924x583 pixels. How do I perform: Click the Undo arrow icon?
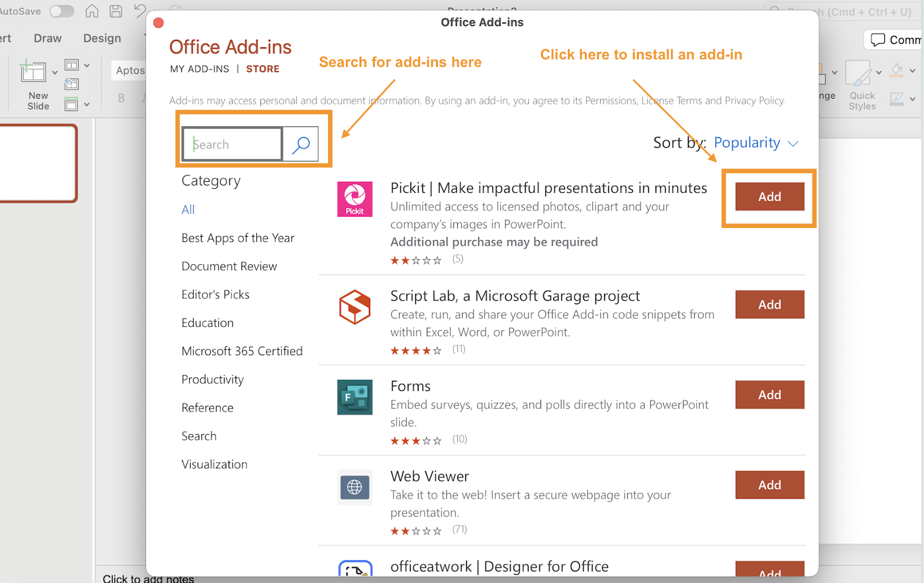pyautogui.click(x=140, y=11)
